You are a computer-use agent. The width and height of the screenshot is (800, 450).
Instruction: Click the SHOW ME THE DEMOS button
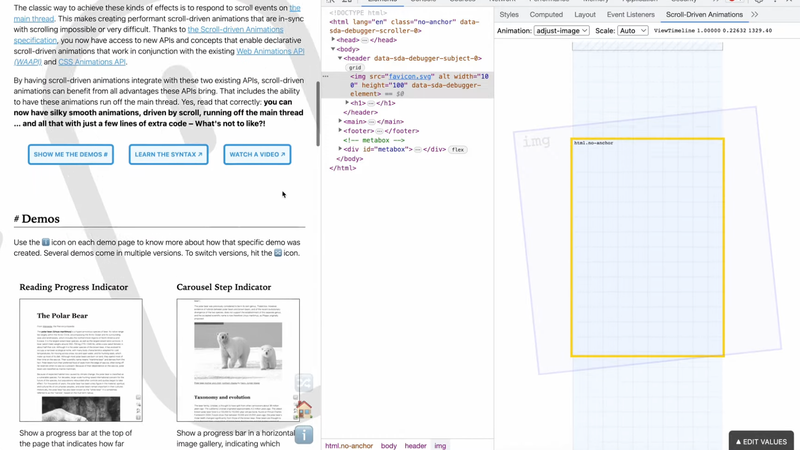70,155
